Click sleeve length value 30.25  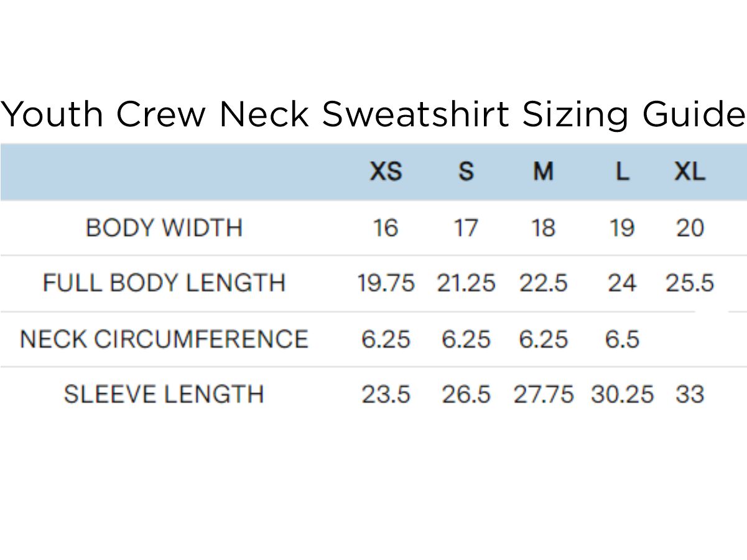click(622, 394)
